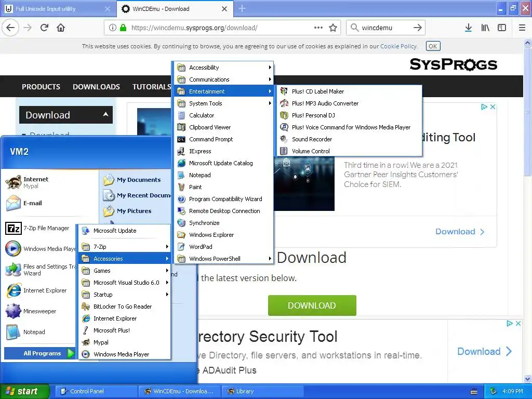
Task: Select the Entertainment menu entry
Action: [224, 91]
